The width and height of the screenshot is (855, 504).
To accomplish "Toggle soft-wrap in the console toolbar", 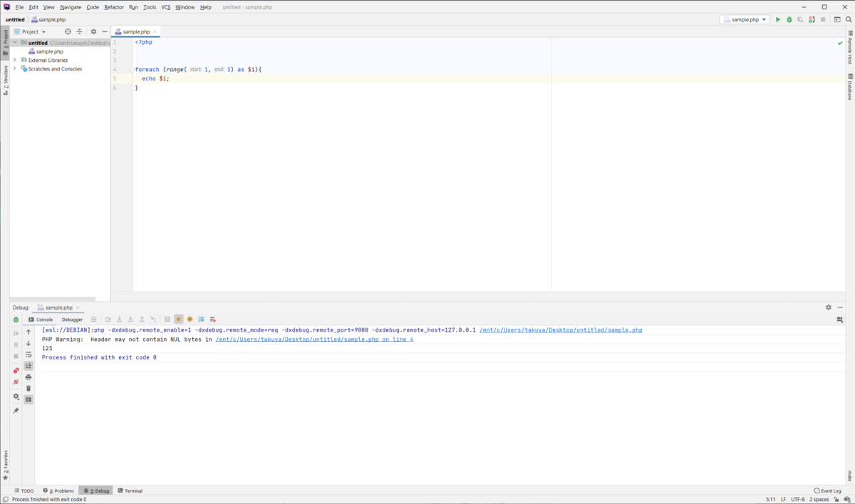I will coord(28,355).
